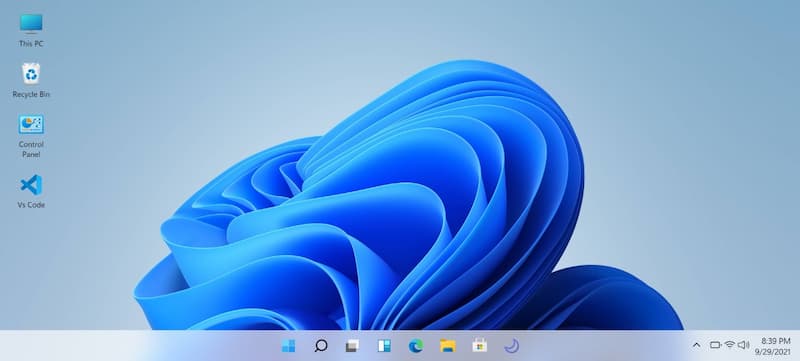Open taskbar Search magnifier
Image resolution: width=800 pixels, height=361 pixels.
[320, 346]
